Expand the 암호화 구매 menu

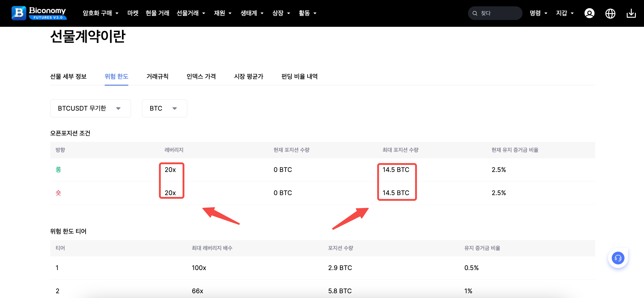point(101,13)
